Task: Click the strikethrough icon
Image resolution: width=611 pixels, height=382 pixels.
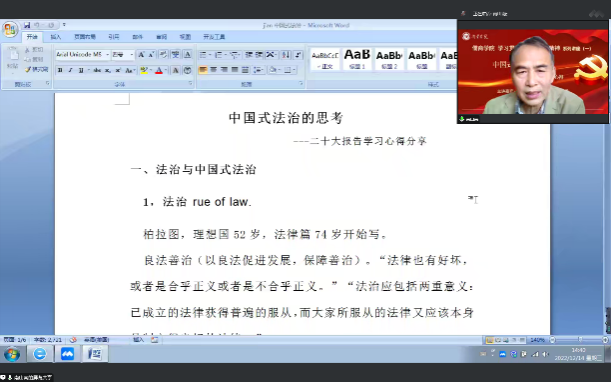Action: pos(97,70)
